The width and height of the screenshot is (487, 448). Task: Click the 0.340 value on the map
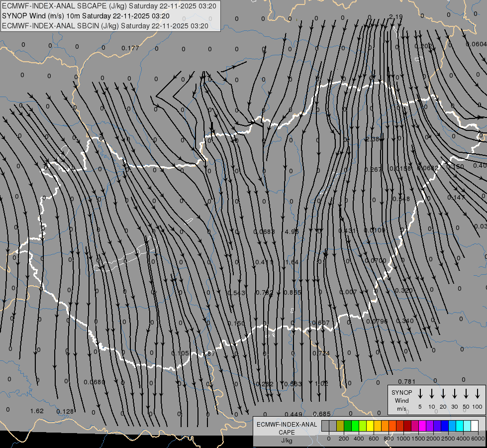point(405,321)
